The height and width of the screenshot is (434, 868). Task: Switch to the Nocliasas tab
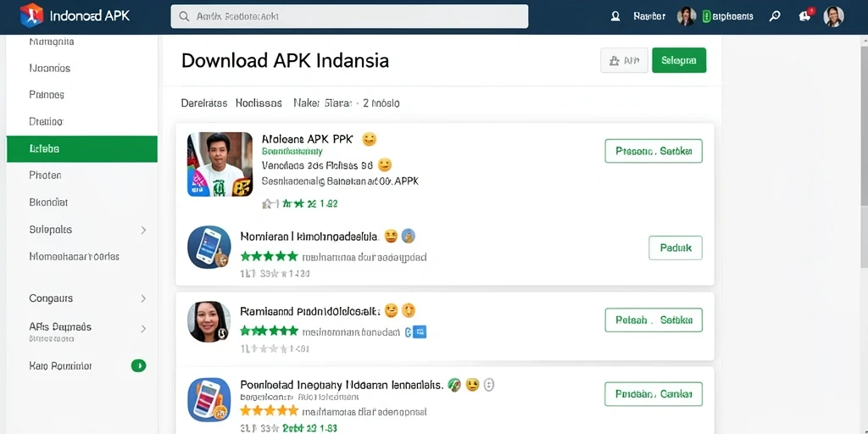click(x=259, y=103)
